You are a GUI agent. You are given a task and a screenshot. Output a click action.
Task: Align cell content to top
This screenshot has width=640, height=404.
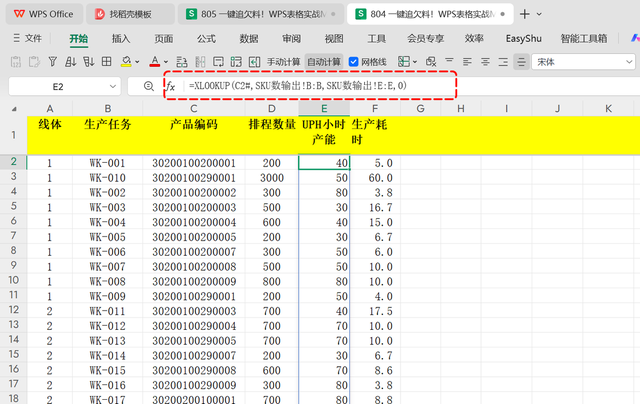449,61
